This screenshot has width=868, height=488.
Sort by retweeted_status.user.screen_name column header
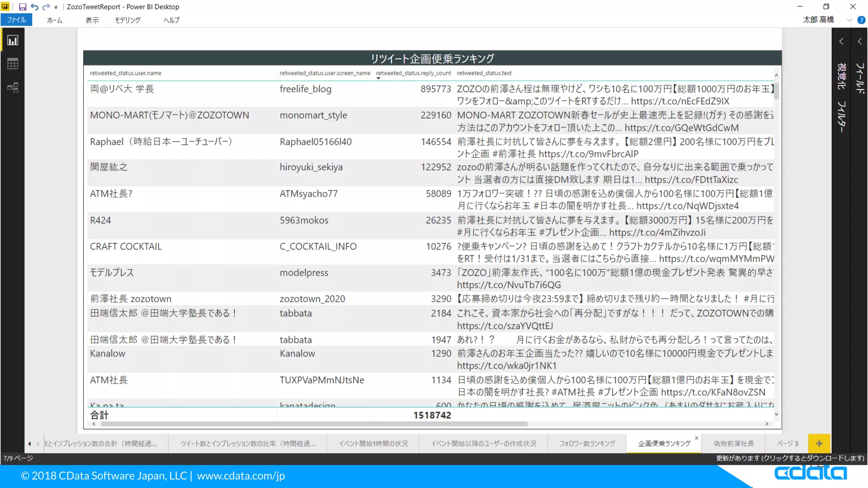tap(325, 73)
